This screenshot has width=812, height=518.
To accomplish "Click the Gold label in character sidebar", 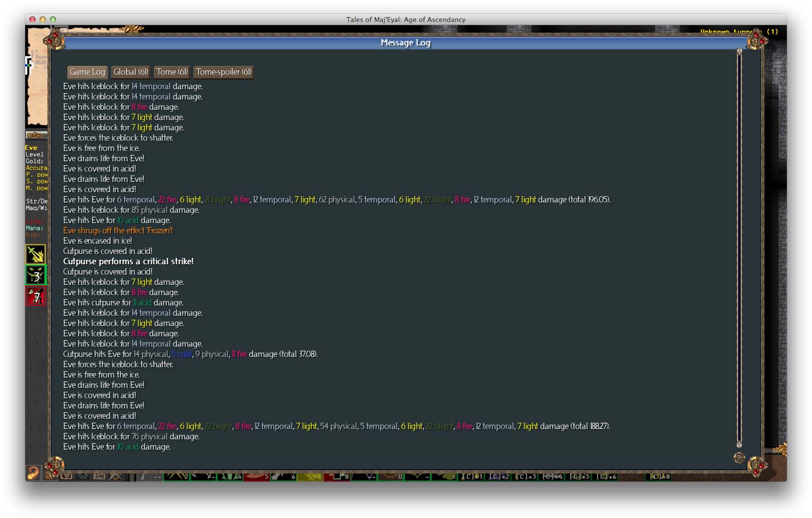I will pos(34,161).
